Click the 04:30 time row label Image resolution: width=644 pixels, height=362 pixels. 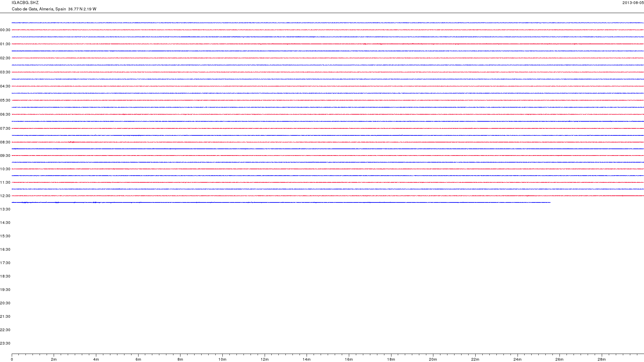(x=5, y=86)
